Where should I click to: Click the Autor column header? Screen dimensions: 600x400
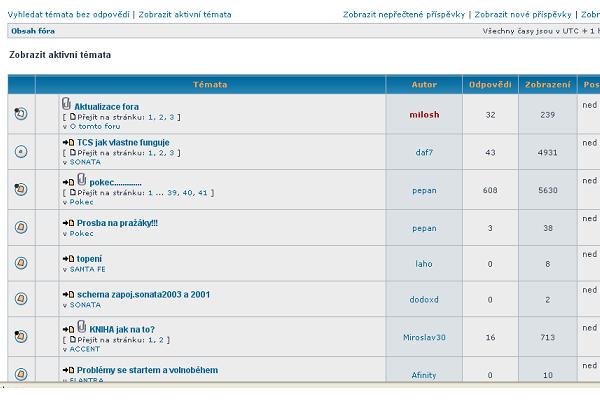424,85
